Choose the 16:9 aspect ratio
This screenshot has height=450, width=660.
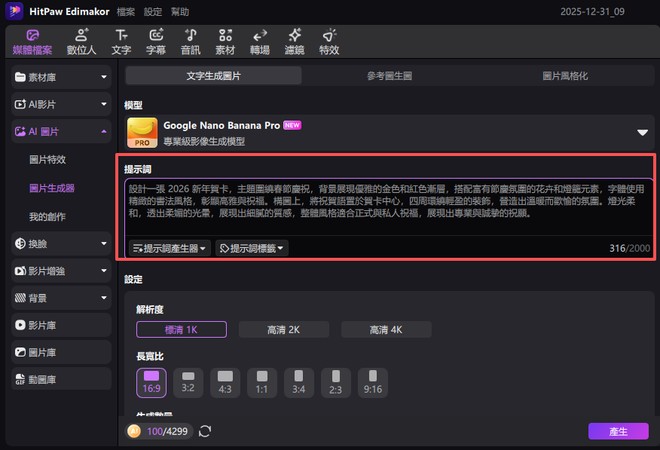[152, 383]
